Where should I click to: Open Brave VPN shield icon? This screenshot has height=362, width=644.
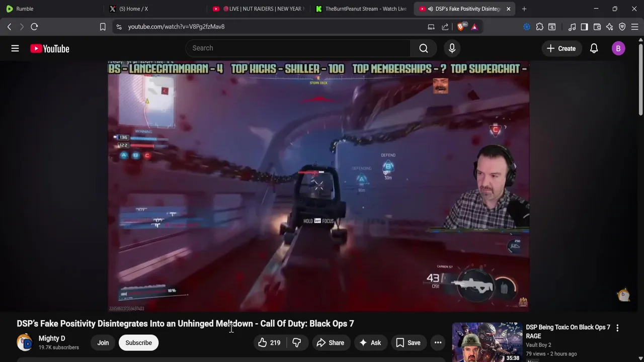click(622, 27)
